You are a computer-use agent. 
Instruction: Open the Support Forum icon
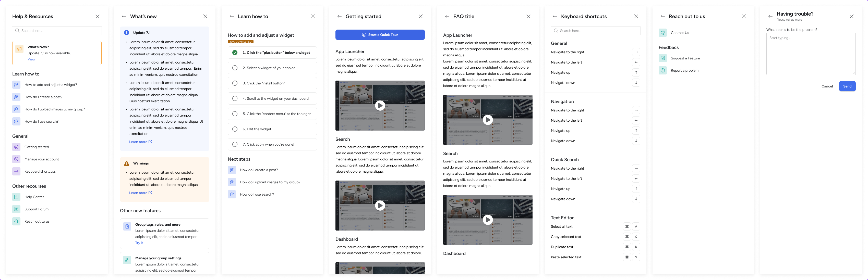point(16,209)
